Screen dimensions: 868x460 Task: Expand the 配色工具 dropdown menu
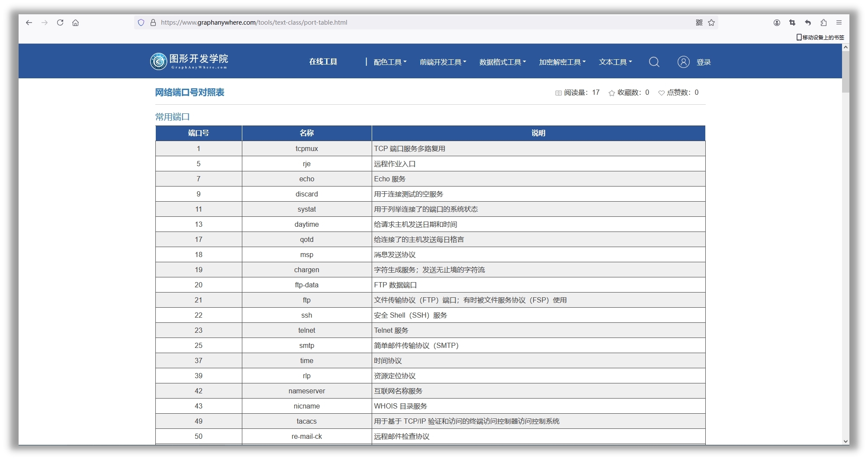coord(390,62)
